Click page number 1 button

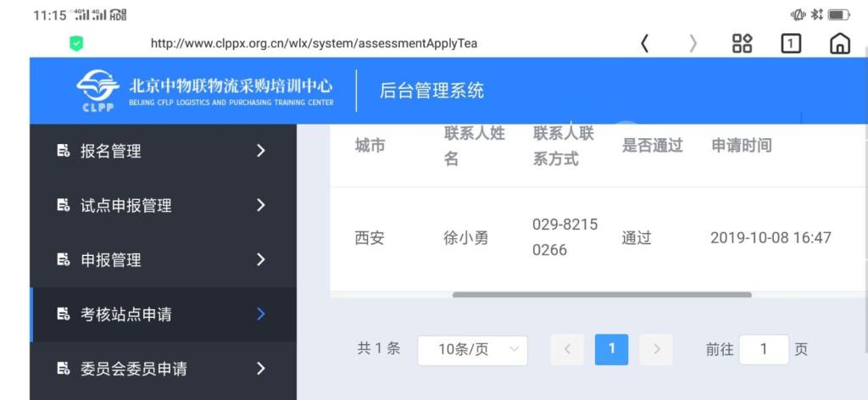click(x=611, y=349)
